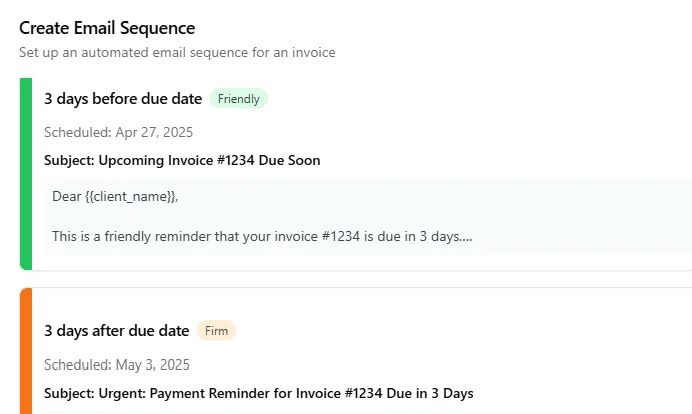Click the orange accent bar on the second email card
Image resolution: width=692 pixels, height=414 pixels.
coord(26,351)
